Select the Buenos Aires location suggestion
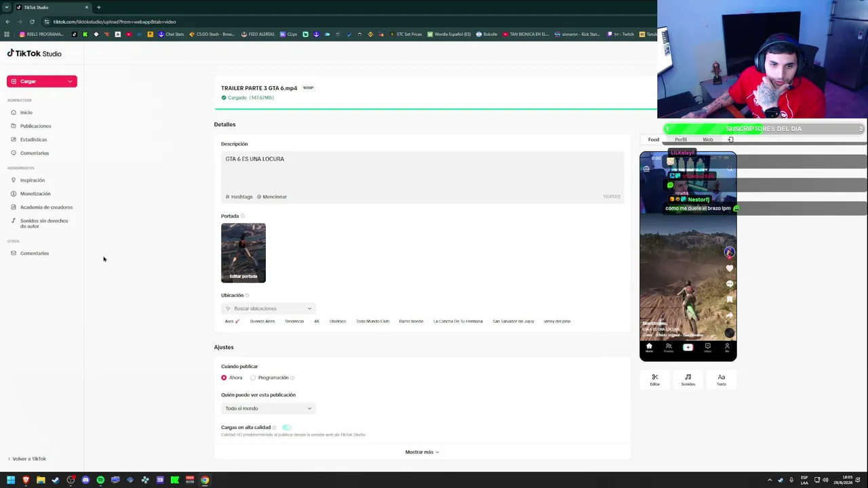 [x=262, y=321]
